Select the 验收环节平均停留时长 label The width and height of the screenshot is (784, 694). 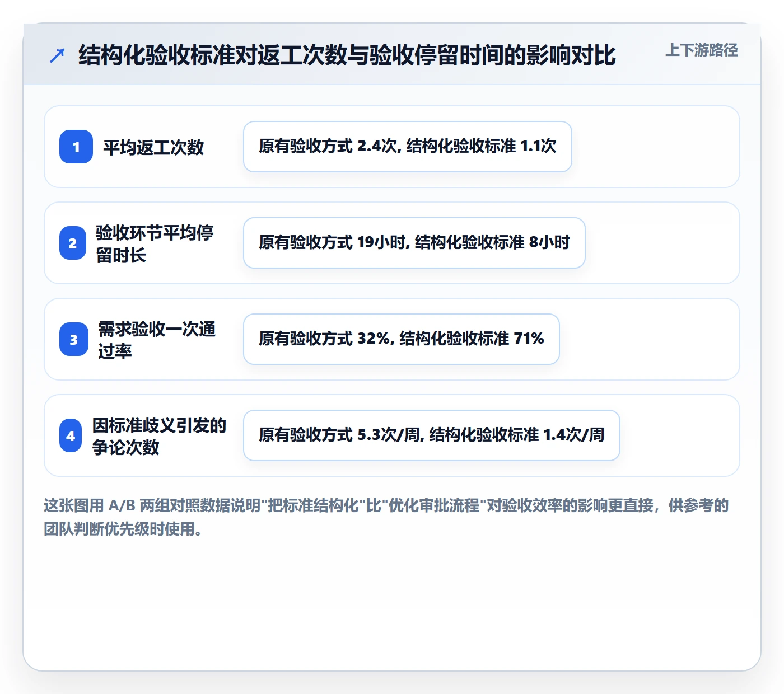click(x=155, y=243)
